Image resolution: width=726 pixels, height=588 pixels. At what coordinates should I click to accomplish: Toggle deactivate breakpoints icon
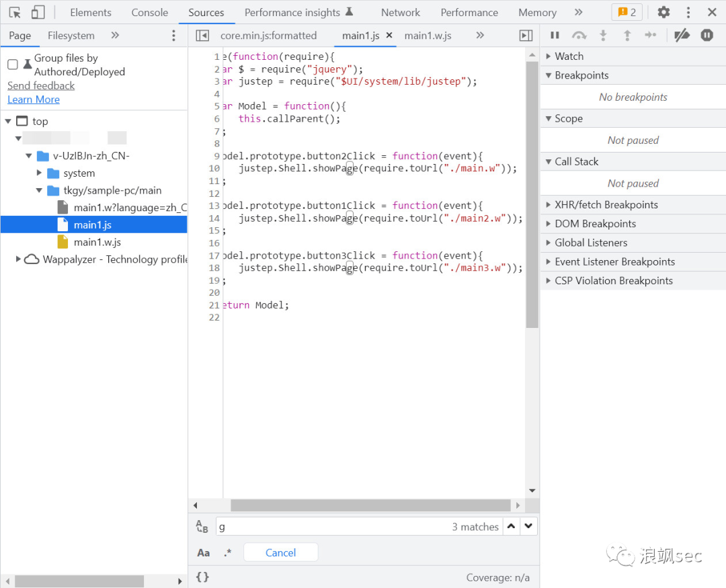point(682,35)
